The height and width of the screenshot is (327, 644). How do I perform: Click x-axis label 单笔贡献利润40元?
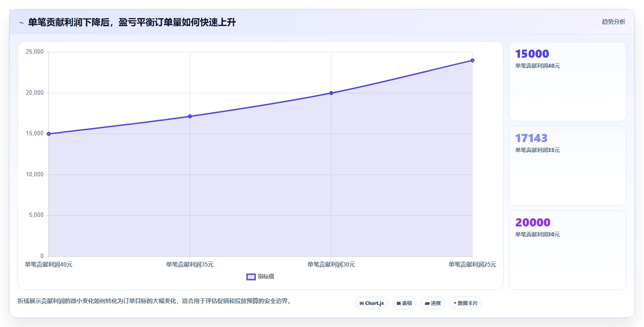click(48, 265)
